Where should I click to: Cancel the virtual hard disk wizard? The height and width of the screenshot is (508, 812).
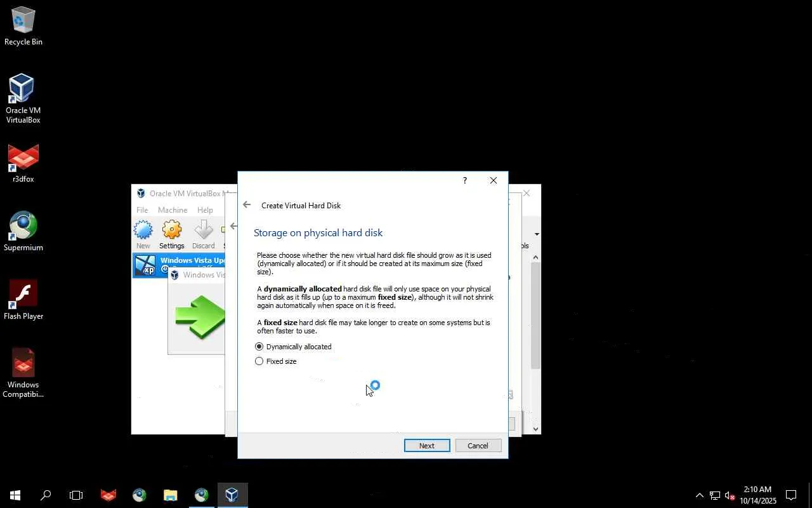tap(478, 446)
